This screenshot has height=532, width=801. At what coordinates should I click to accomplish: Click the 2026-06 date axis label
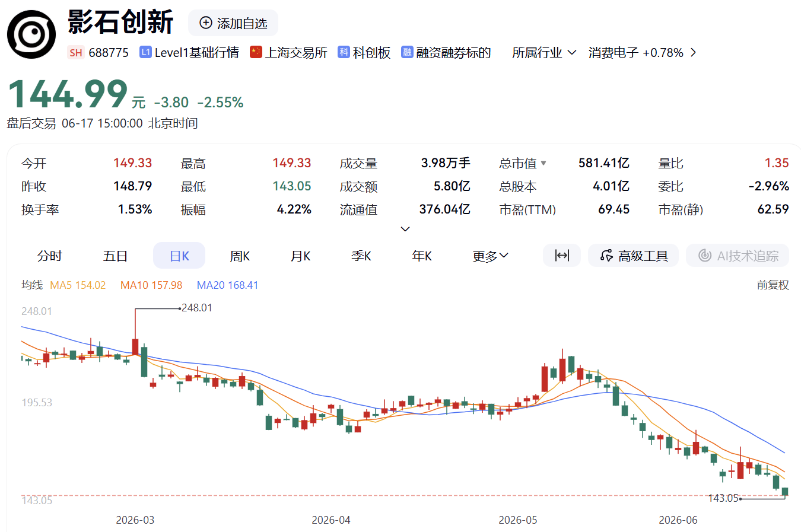678,520
